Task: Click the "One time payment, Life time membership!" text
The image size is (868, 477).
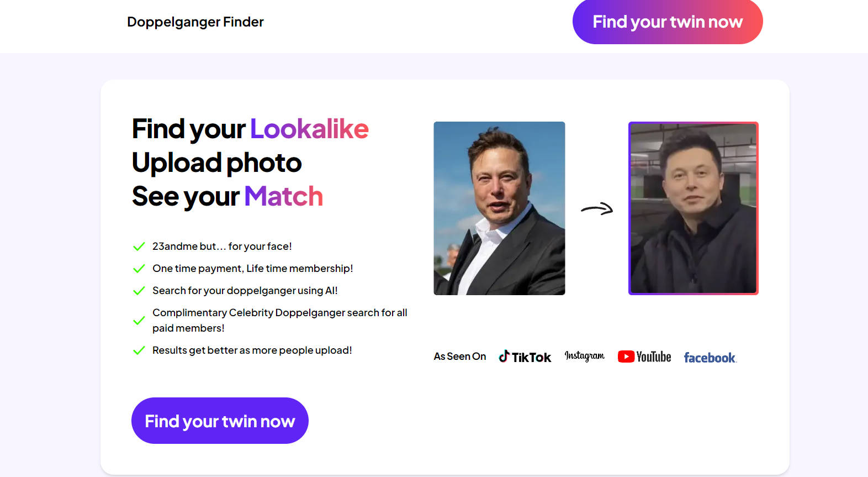Action: point(252,269)
